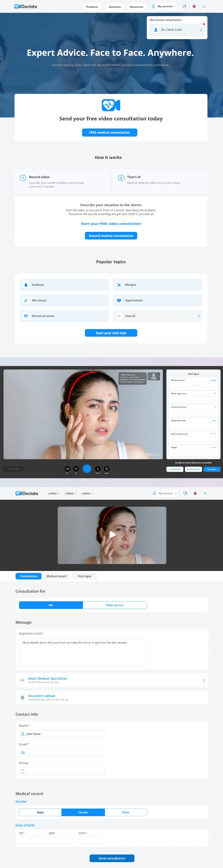This screenshot has height=868, width=223.
Task: Switch to Medical record tab below video preview
Action: tap(57, 576)
